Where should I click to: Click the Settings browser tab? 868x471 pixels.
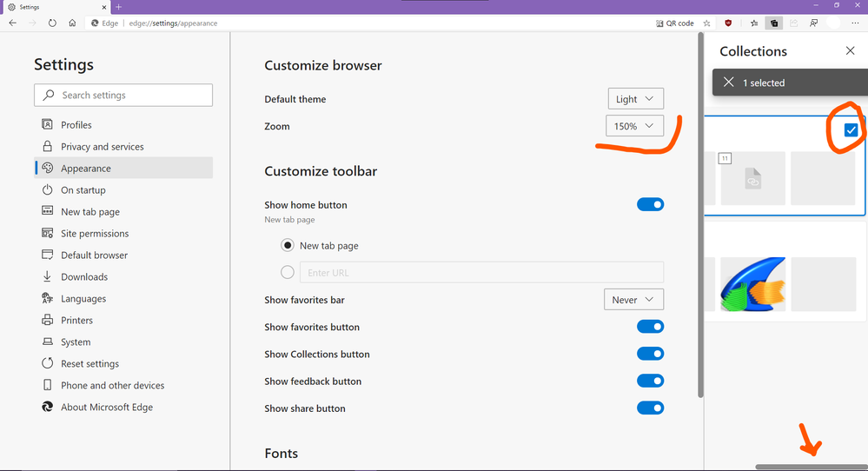pyautogui.click(x=56, y=7)
